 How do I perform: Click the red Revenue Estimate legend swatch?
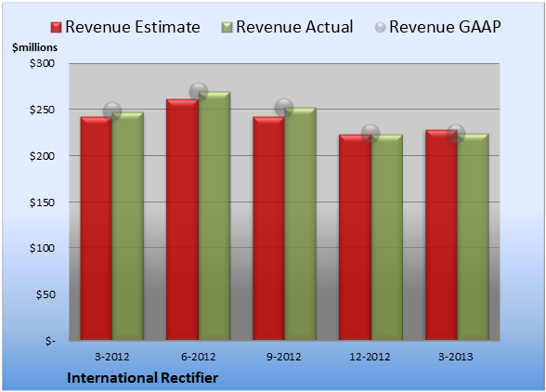point(56,28)
